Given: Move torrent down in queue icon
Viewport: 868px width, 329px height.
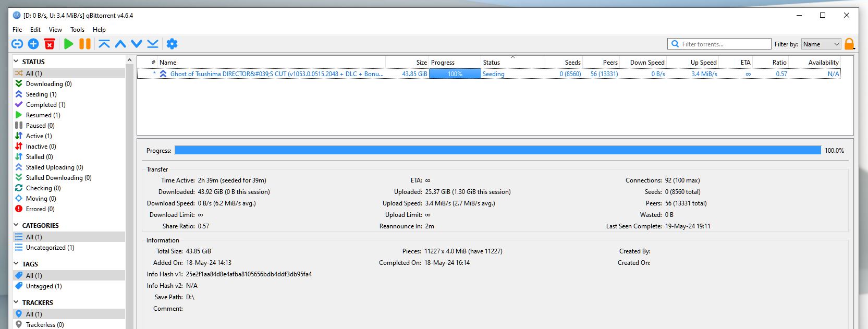Looking at the screenshot, I should click(x=137, y=44).
